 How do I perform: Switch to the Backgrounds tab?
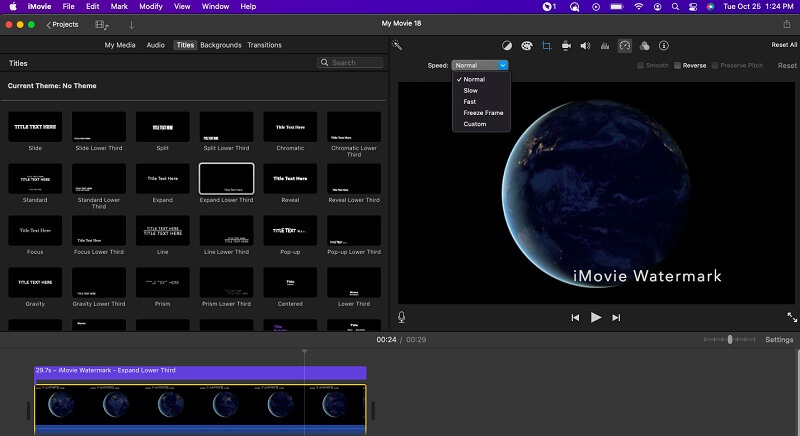(x=221, y=45)
